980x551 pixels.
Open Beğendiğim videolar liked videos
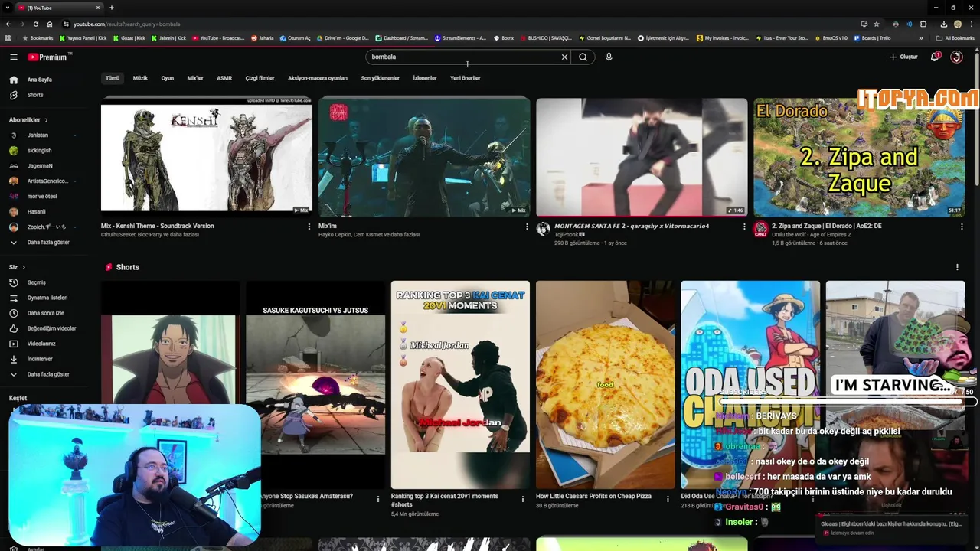click(51, 328)
